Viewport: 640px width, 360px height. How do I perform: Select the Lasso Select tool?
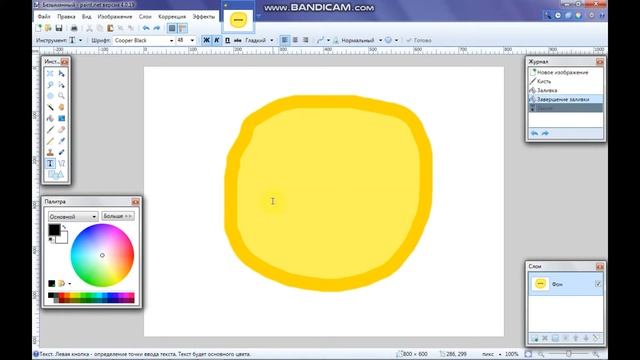[50, 85]
